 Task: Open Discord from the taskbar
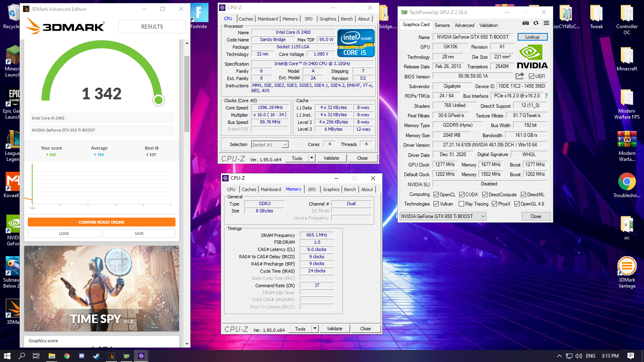(x=82, y=356)
